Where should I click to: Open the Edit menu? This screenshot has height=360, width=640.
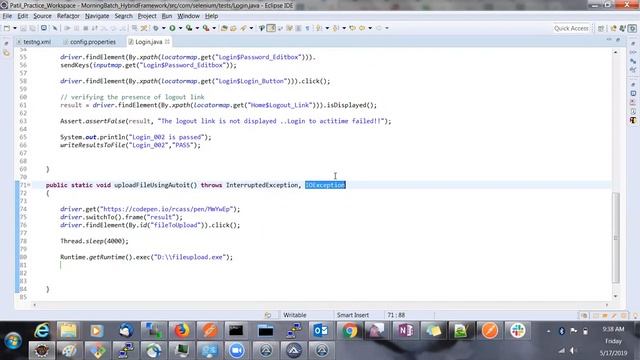point(23,16)
